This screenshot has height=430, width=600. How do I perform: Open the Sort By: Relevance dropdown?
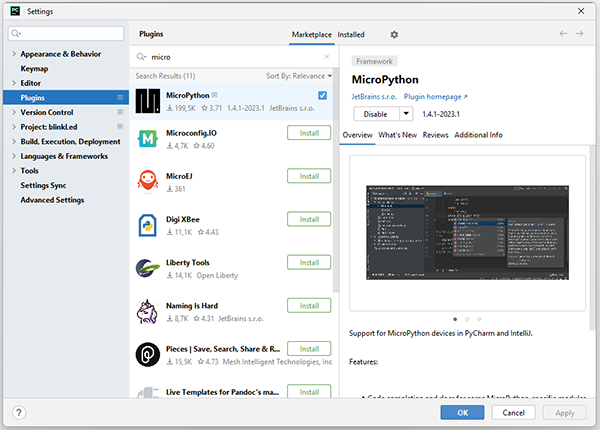[x=299, y=76]
